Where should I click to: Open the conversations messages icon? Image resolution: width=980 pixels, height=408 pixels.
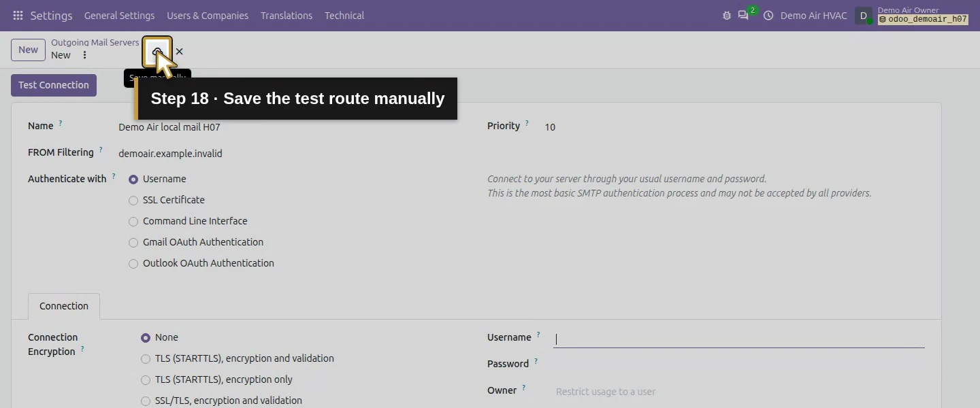(743, 16)
